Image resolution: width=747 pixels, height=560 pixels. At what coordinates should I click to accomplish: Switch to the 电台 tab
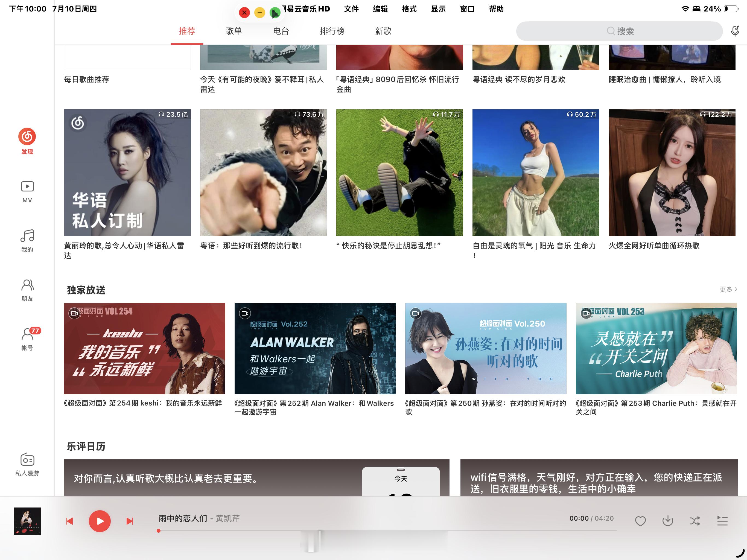[x=281, y=31]
